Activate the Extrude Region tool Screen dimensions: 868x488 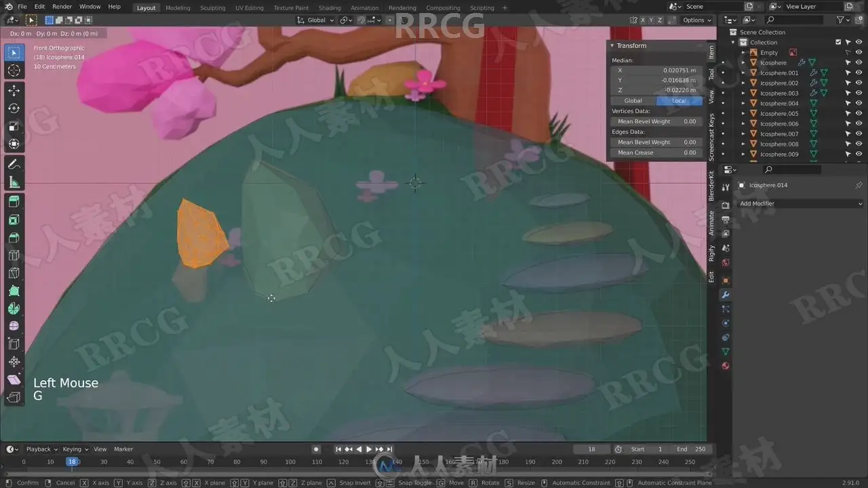tap(14, 202)
